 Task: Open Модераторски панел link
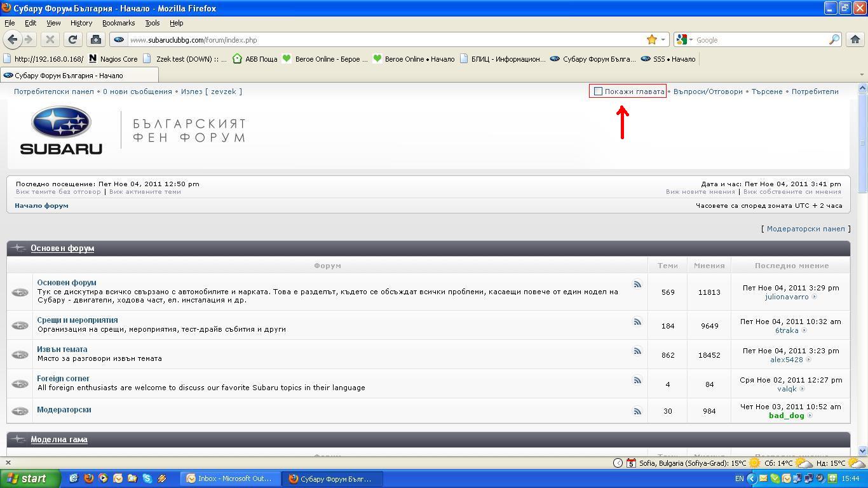[806, 229]
